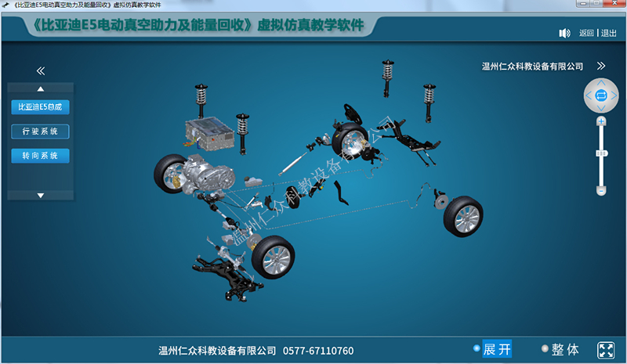627x364 pixels.
Task: Collapse left panel with double chevron
Action: tap(41, 70)
